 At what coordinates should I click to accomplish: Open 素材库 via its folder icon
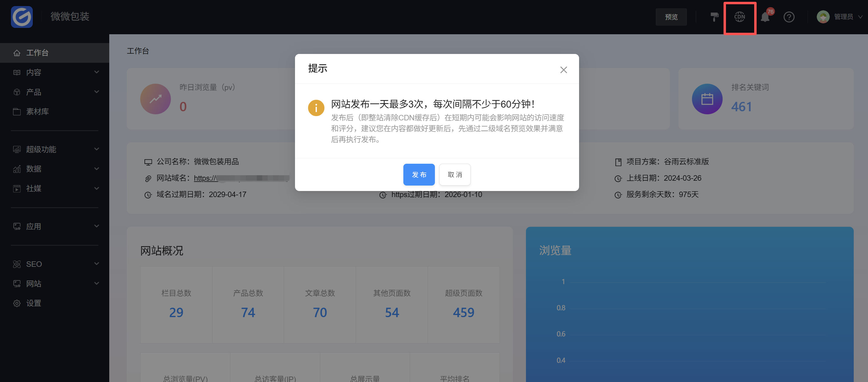[x=17, y=111]
